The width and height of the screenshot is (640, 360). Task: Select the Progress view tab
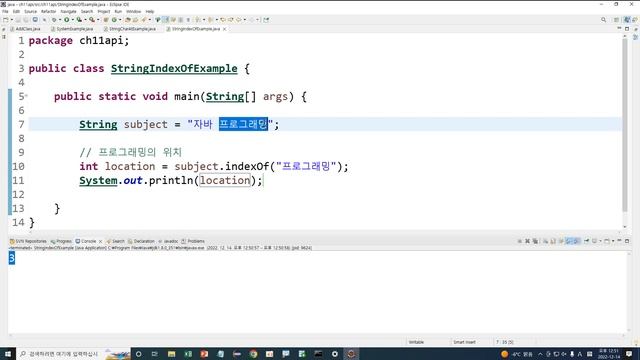click(x=61, y=241)
